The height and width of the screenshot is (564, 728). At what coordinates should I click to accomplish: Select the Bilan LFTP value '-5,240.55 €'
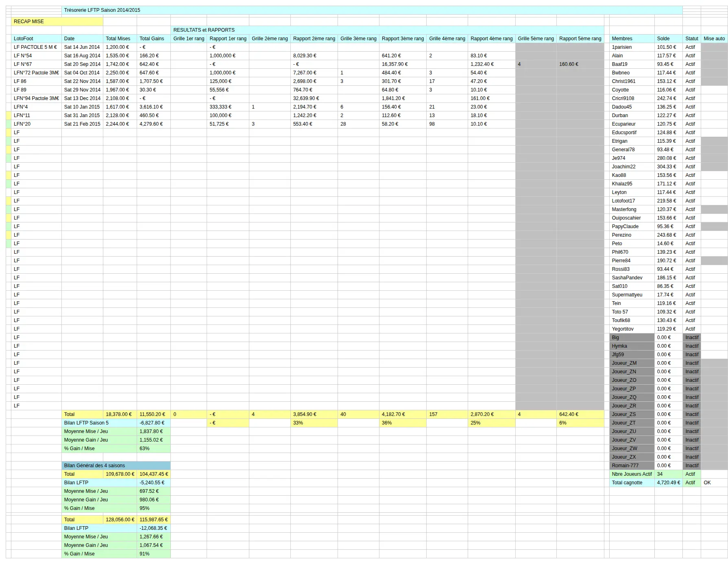154,483
